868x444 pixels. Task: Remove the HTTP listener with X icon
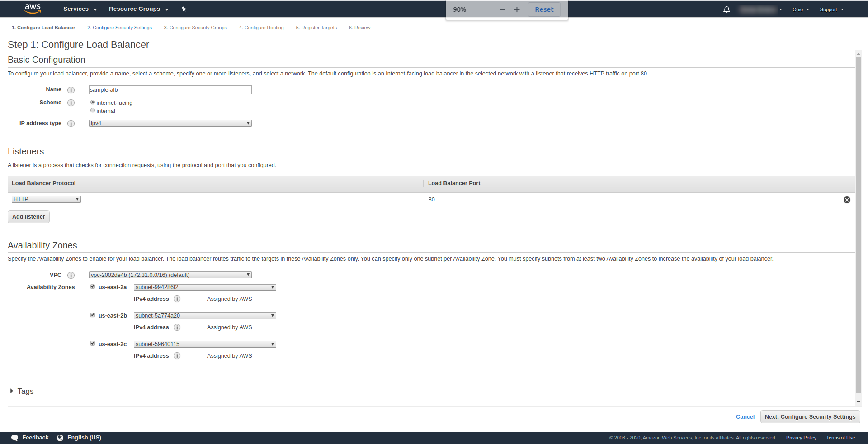(847, 200)
